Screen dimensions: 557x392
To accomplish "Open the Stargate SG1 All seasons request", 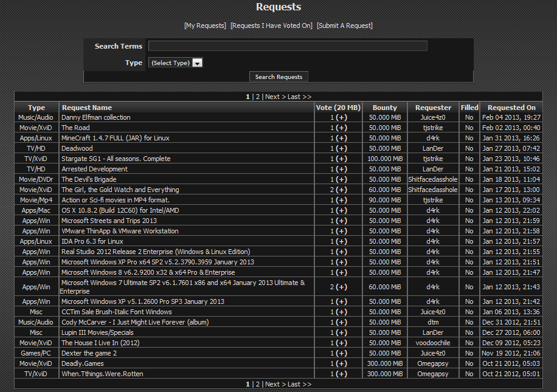I will point(116,159).
